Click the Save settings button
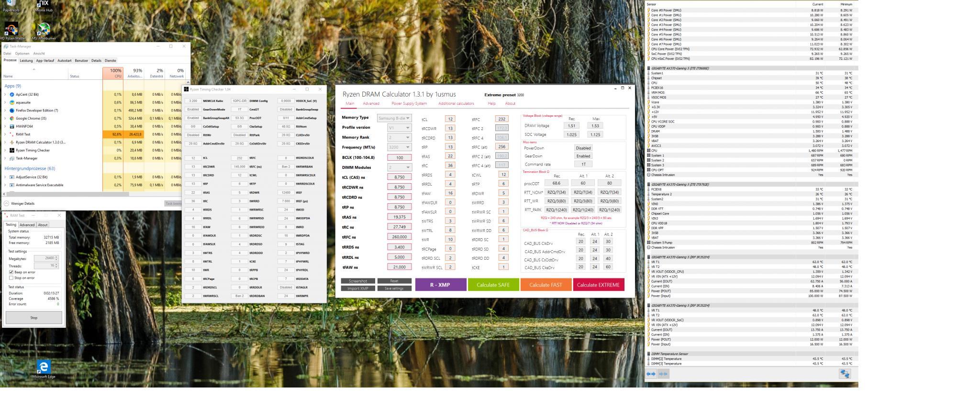This screenshot has width=980, height=410. click(394, 288)
